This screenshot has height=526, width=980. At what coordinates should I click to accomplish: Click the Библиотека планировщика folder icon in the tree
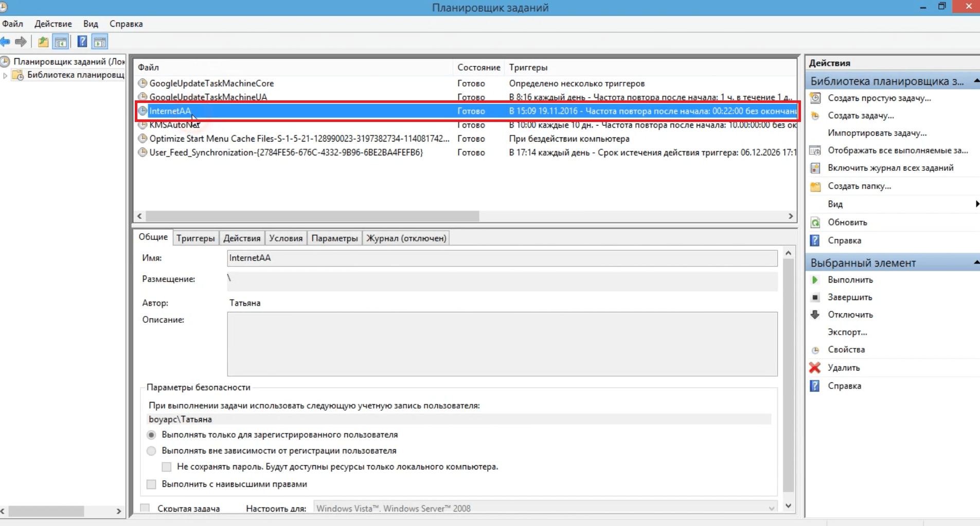[x=18, y=75]
